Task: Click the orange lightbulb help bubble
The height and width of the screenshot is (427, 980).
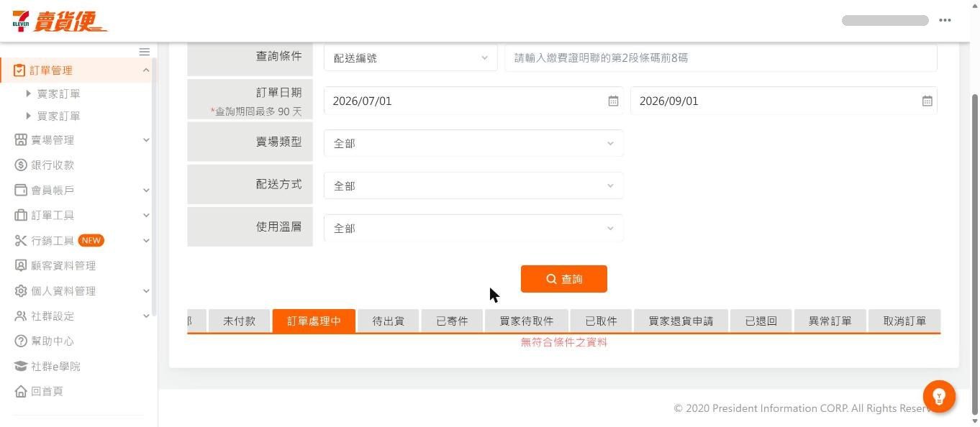Action: click(939, 396)
